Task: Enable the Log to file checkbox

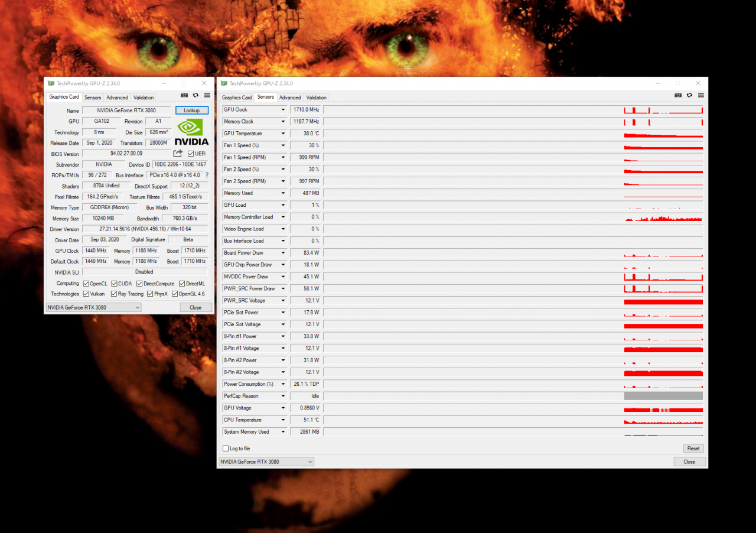Action: point(226,448)
